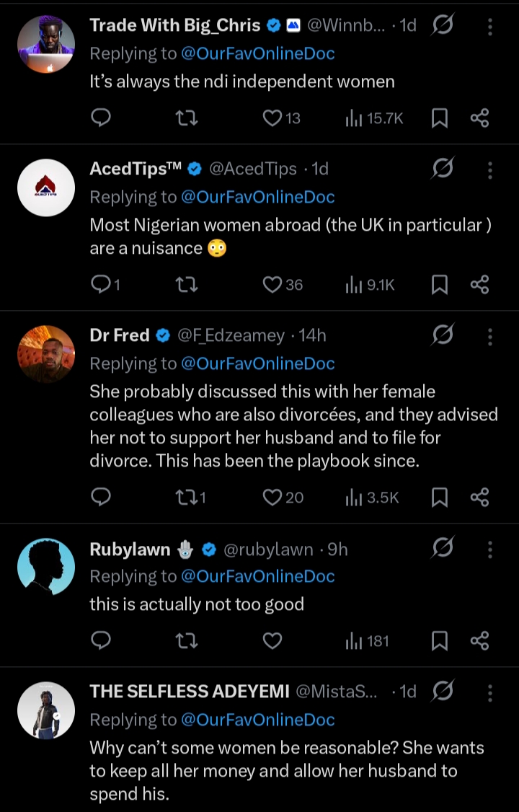Open more options menu on AcedTips tweet
Viewport: 519px width, 812px height.
pyautogui.click(x=490, y=170)
